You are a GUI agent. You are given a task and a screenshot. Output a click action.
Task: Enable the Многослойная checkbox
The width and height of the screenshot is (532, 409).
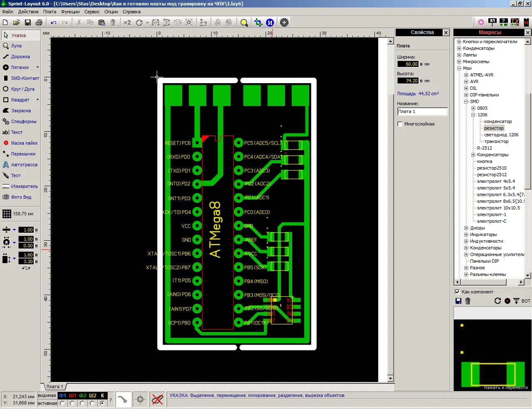tap(400, 124)
